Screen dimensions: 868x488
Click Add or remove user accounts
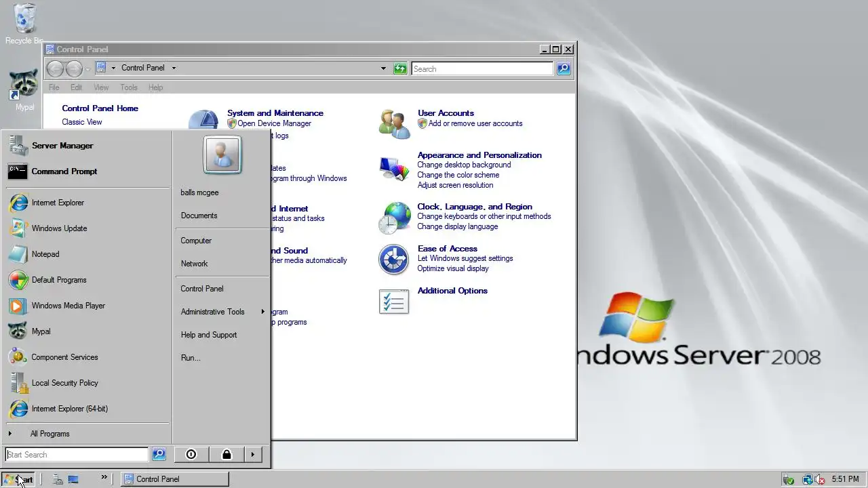coord(475,123)
